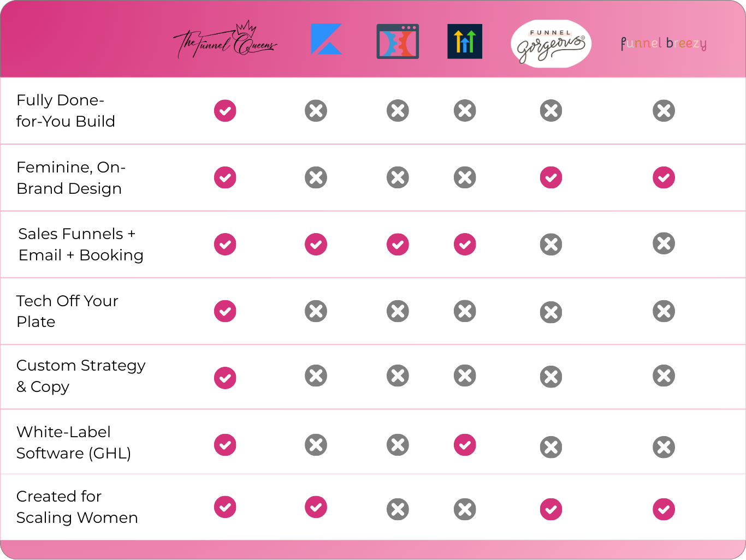Click Funnel Breezy checkmark for Feminine, On-Brand Design
The height and width of the screenshot is (560, 746).
pos(664,177)
